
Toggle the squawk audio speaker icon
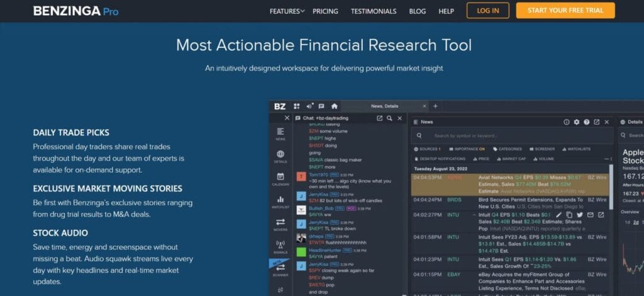[x=309, y=106]
